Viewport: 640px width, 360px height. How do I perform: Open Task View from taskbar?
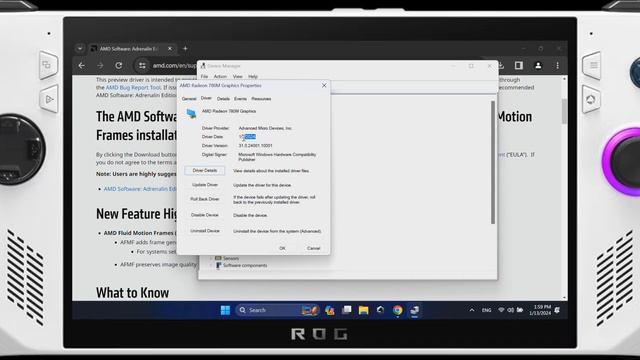347,310
